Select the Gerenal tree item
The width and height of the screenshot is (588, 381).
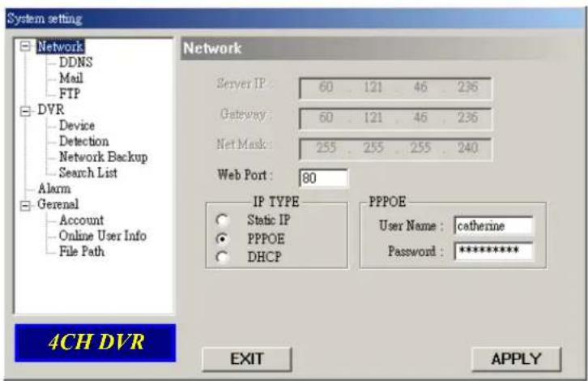(58, 204)
